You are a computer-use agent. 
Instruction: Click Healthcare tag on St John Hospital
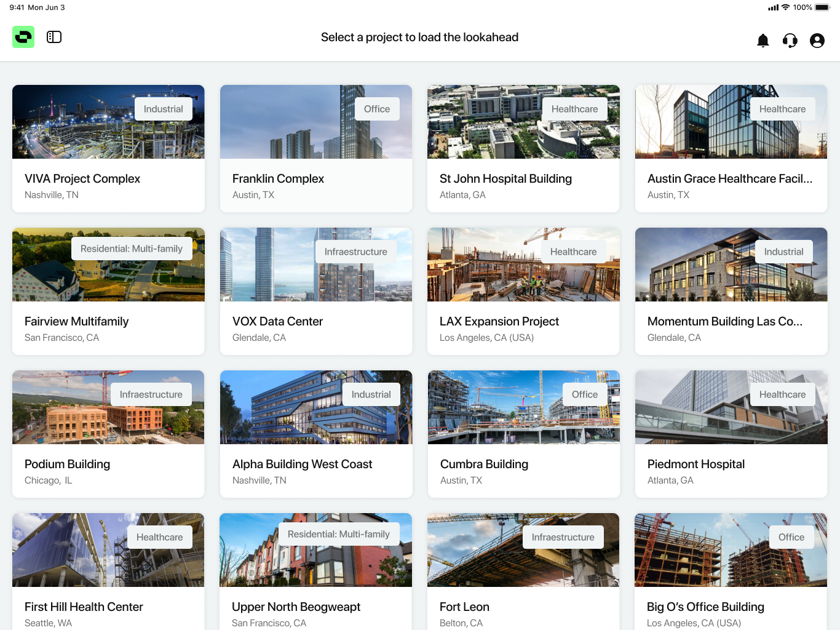pos(574,109)
